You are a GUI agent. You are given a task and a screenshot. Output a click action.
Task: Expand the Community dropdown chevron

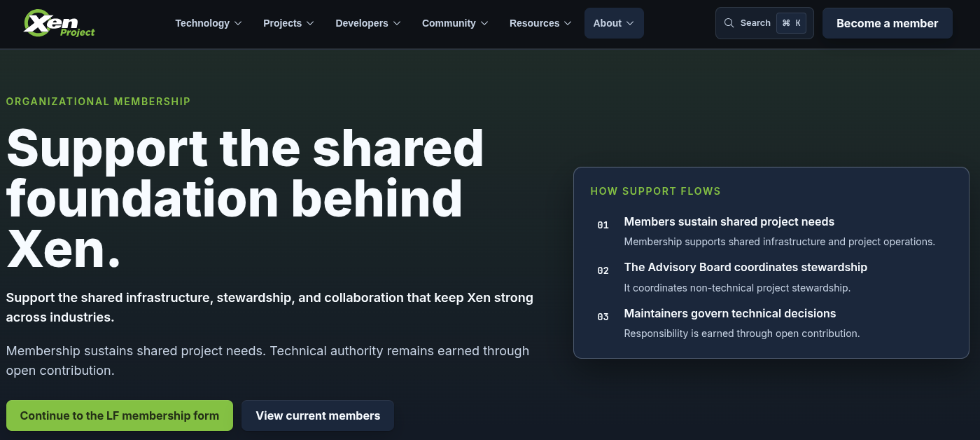484,23
